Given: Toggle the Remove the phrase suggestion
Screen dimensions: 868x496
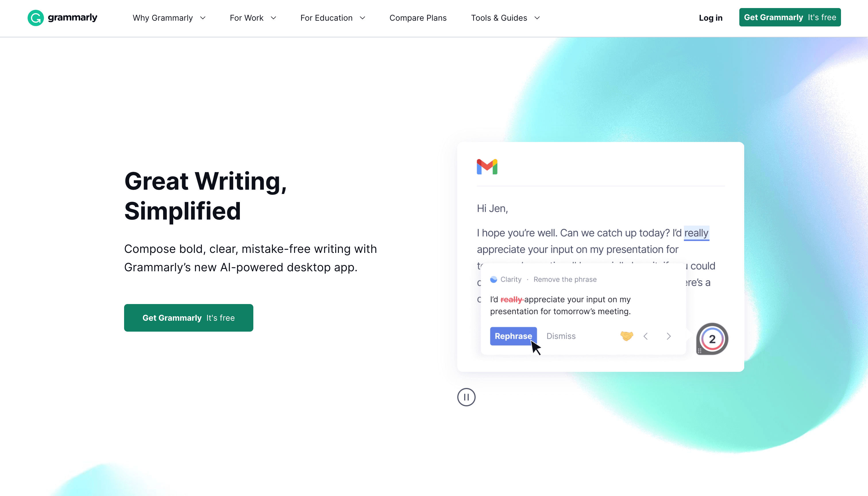Looking at the screenshot, I should [x=565, y=279].
